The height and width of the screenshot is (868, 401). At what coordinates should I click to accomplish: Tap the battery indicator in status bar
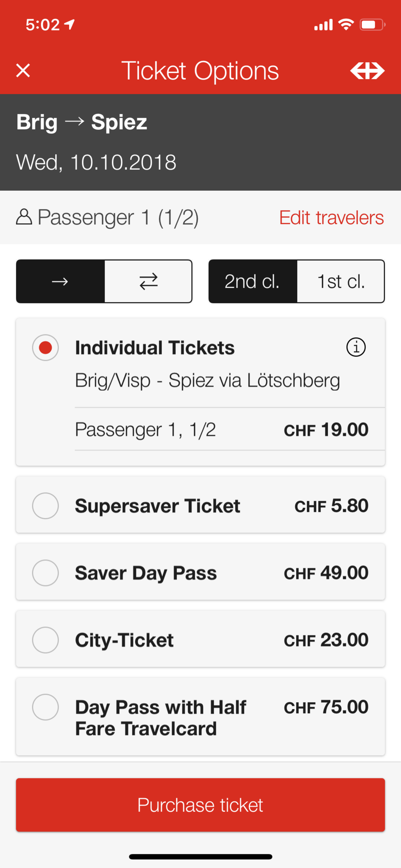coord(373,25)
